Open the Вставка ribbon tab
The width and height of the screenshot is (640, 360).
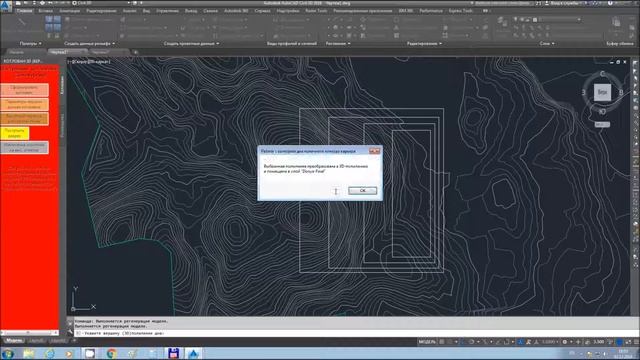45,11
